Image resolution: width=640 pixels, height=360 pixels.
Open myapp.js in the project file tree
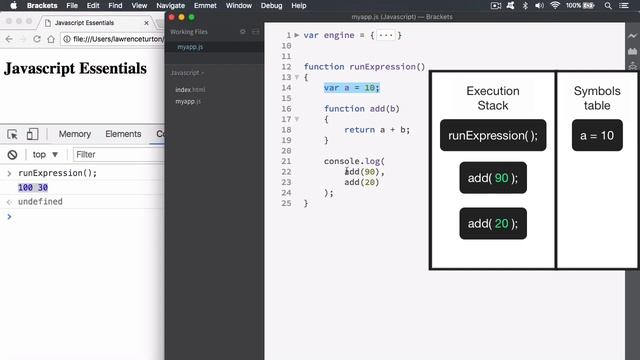pos(188,101)
